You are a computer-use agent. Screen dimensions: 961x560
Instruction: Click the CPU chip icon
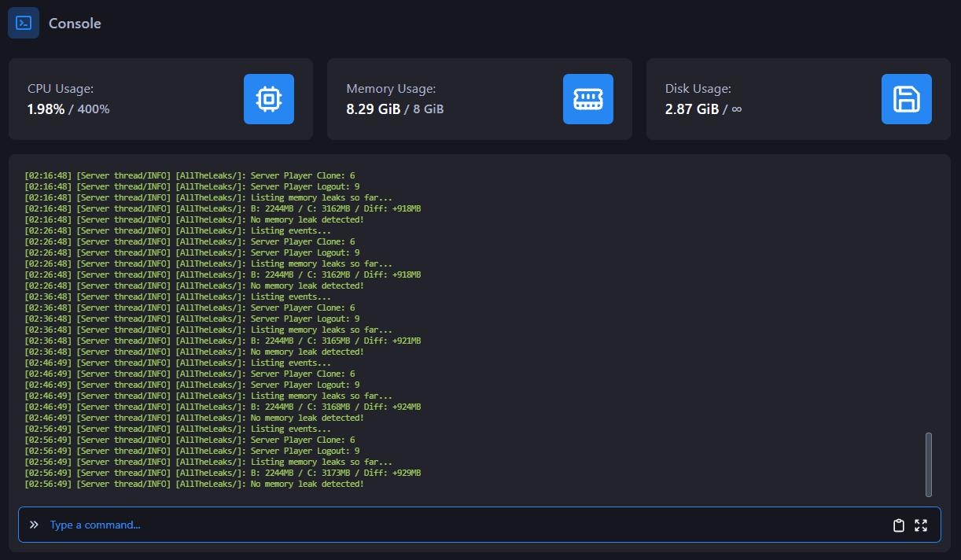(x=269, y=99)
